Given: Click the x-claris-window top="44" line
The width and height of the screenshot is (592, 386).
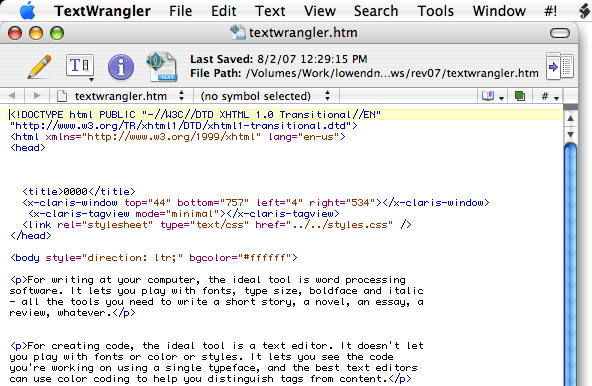Looking at the screenshot, I should coord(256,203).
